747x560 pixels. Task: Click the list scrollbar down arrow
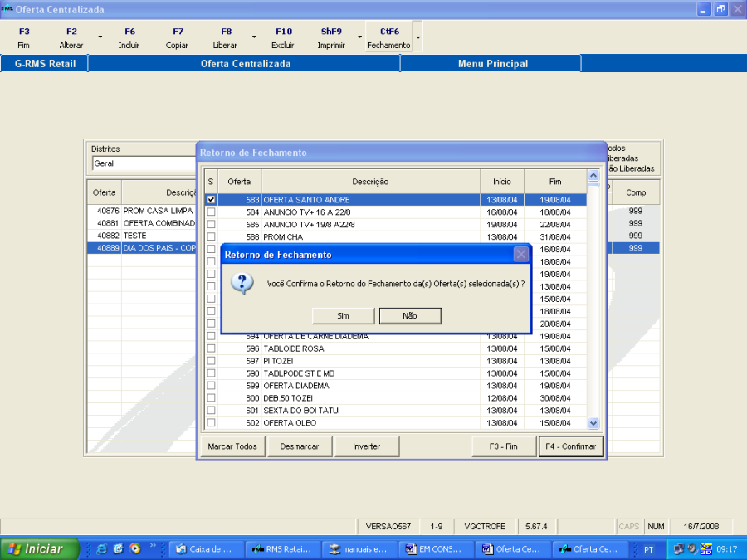coord(593,423)
